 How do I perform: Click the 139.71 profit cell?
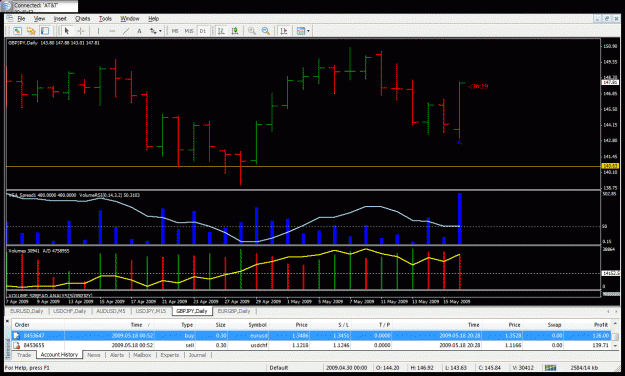600,345
